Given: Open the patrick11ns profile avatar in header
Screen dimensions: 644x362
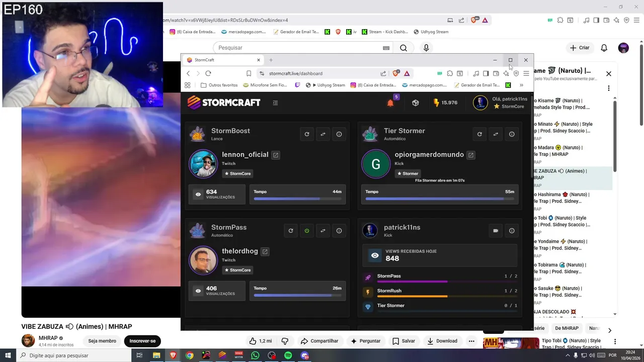Looking at the screenshot, I should (x=480, y=103).
